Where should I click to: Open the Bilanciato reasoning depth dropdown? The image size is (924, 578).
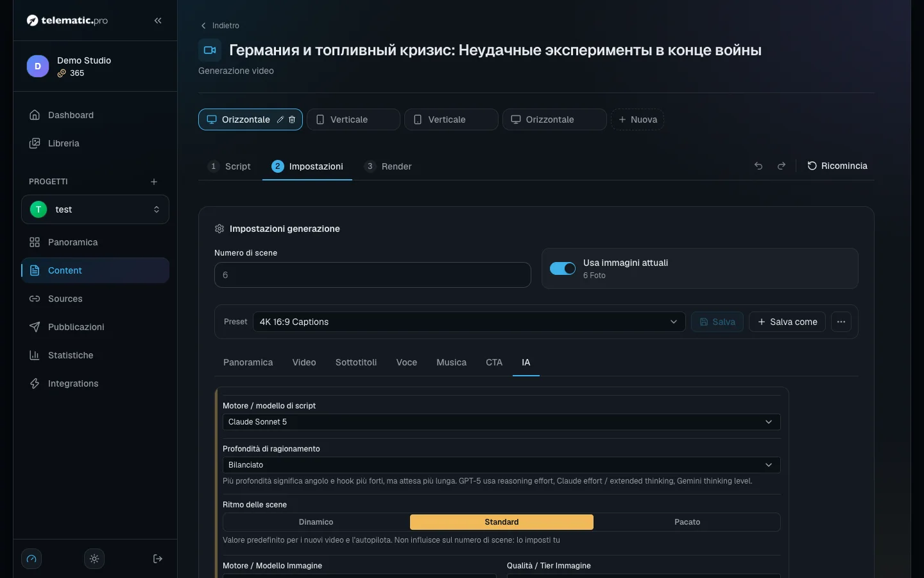501,465
